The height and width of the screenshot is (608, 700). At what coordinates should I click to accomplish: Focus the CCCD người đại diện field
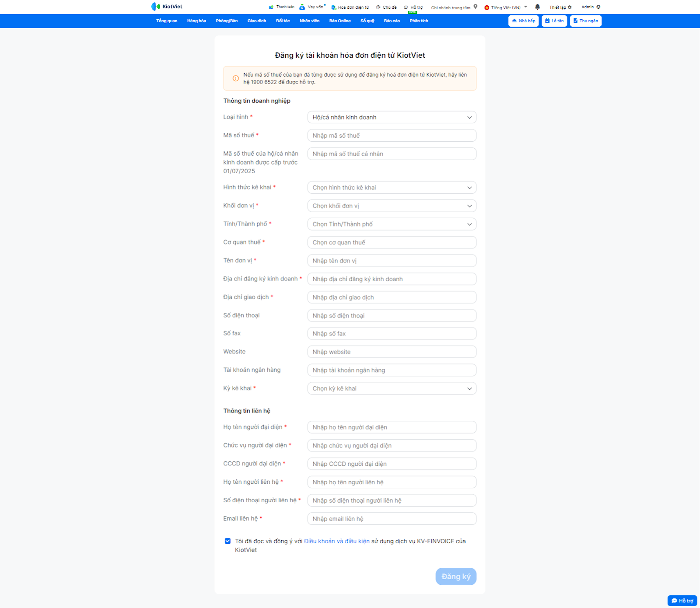click(392, 464)
